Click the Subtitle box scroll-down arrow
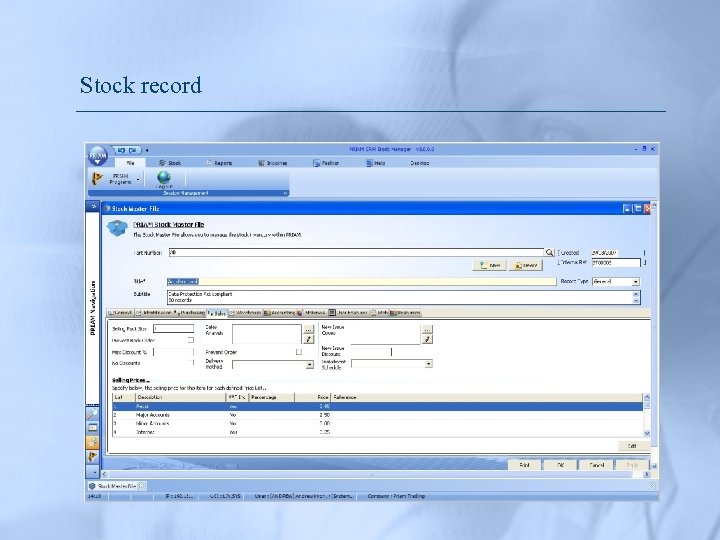 tap(636, 300)
